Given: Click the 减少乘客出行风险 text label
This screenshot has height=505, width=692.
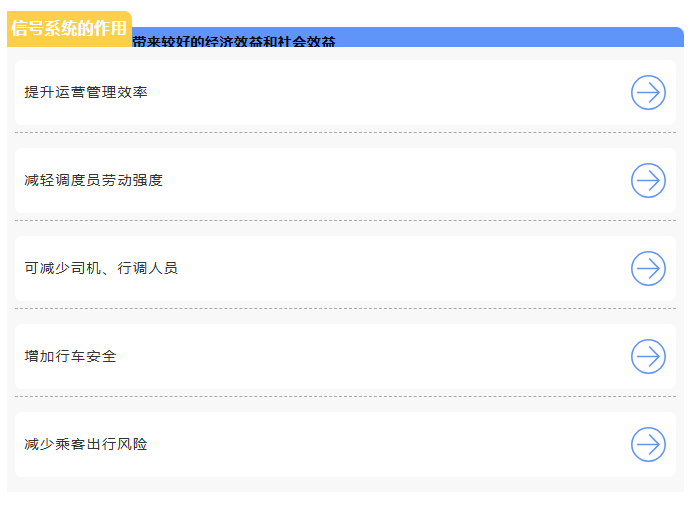Looking at the screenshot, I should coord(86,444).
